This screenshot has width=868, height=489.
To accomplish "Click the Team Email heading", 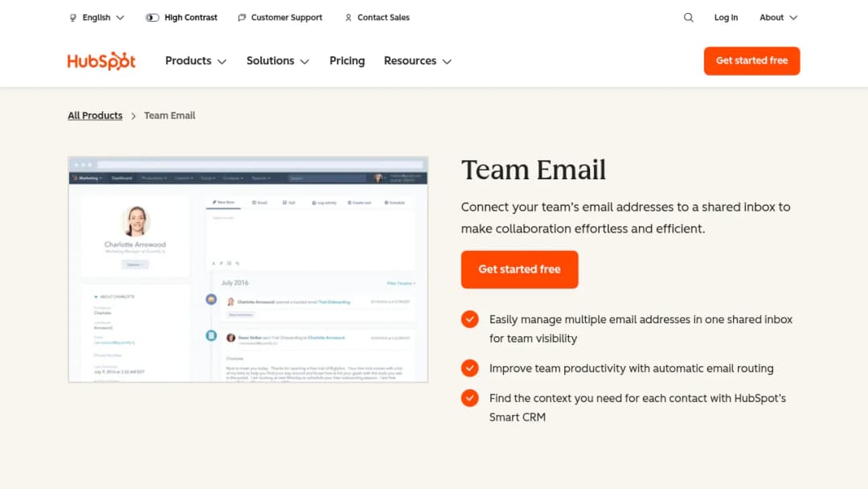I will coord(534,170).
